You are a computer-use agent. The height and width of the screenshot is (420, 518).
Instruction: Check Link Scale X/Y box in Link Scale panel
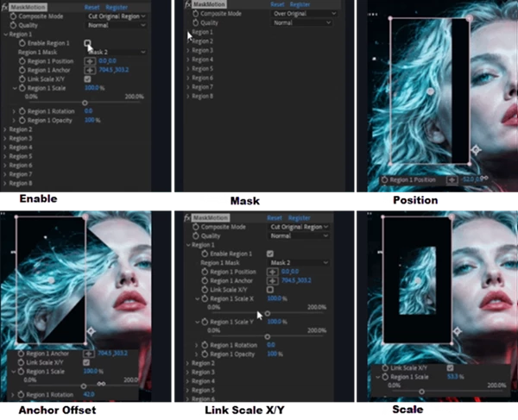270,290
